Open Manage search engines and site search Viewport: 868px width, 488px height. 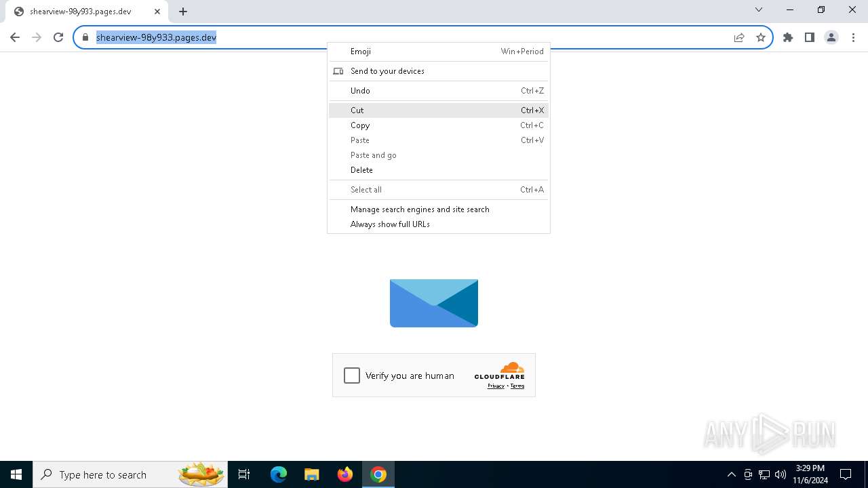tap(439, 209)
